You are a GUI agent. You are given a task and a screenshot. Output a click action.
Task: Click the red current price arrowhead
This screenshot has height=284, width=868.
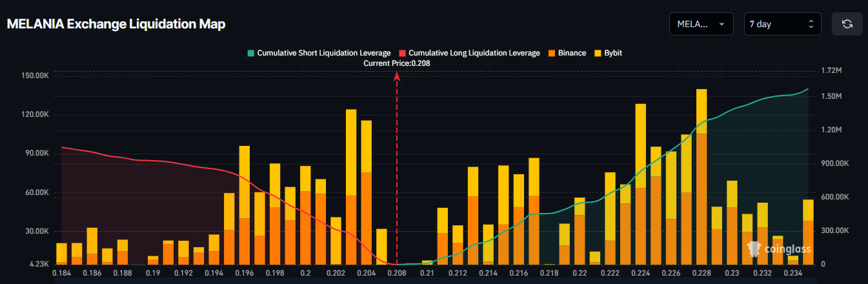397,77
